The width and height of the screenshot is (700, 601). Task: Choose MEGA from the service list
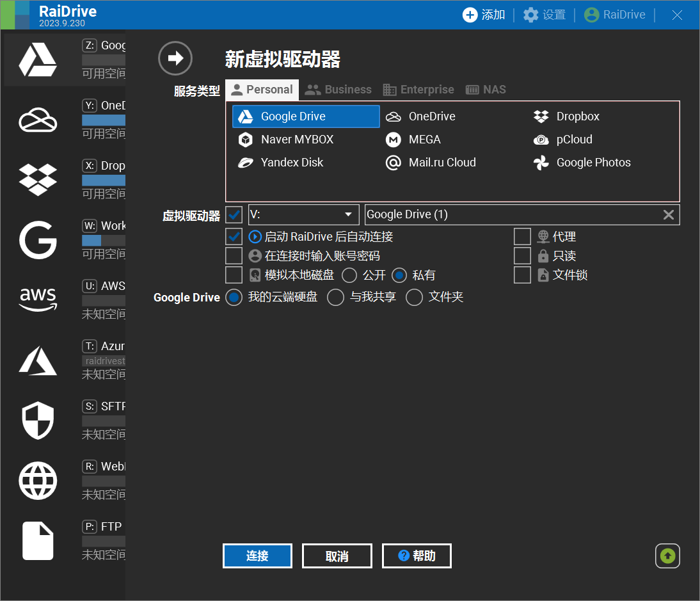click(x=424, y=140)
